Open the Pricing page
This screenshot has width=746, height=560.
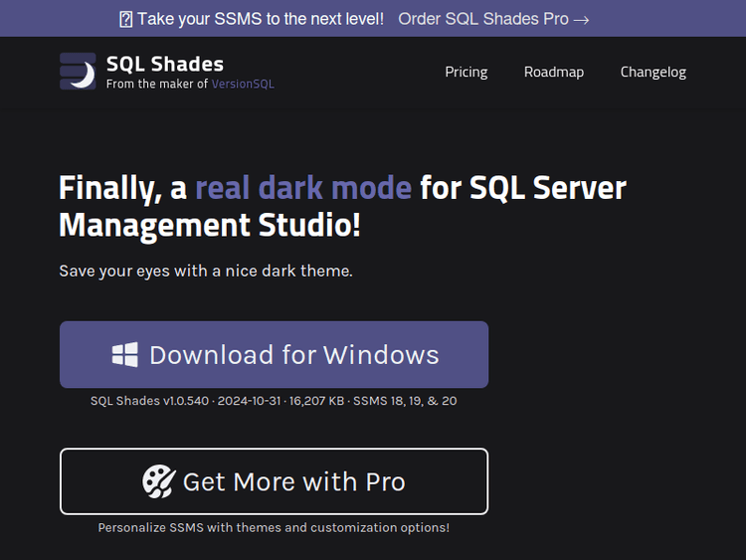[x=466, y=72]
